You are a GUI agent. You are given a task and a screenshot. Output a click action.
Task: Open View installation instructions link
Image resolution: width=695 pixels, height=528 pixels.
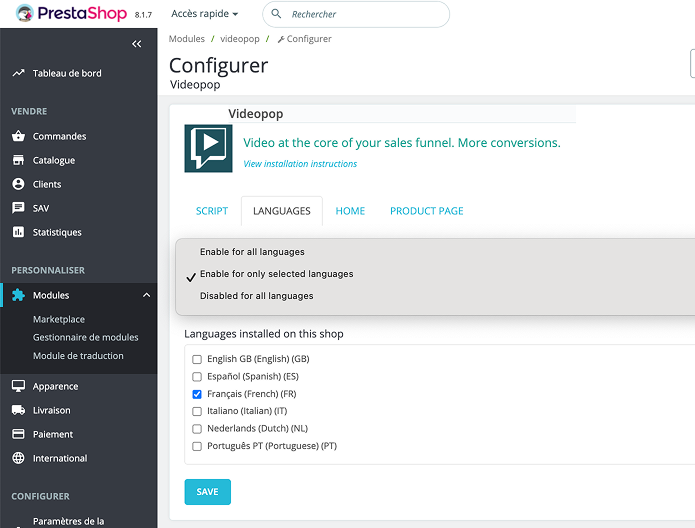coord(300,164)
